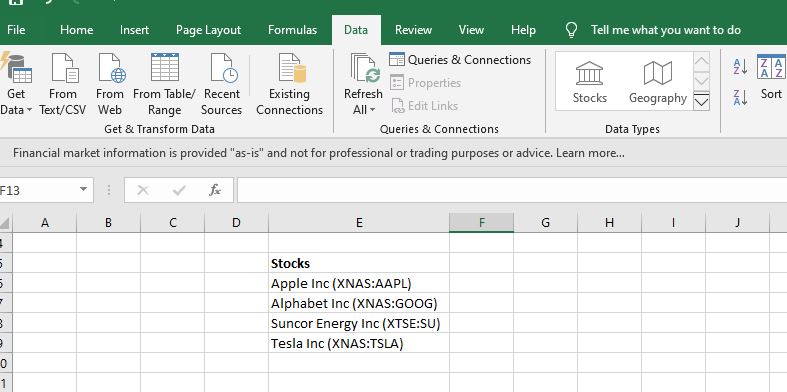Screen dimensions: 787x392
Task: Expand the Data Types gallery
Action: [701, 101]
